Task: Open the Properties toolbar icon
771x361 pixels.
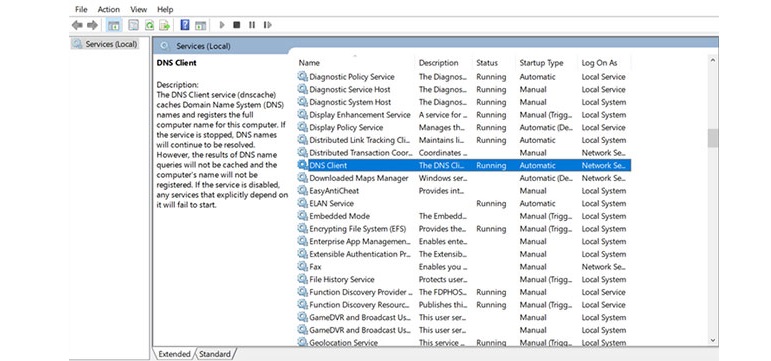Action: (133, 25)
